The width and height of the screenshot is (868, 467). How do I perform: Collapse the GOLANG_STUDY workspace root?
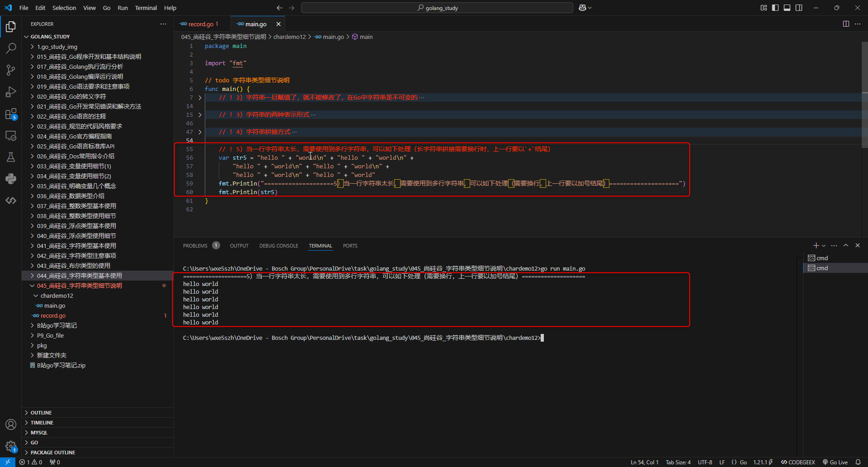pos(98,37)
